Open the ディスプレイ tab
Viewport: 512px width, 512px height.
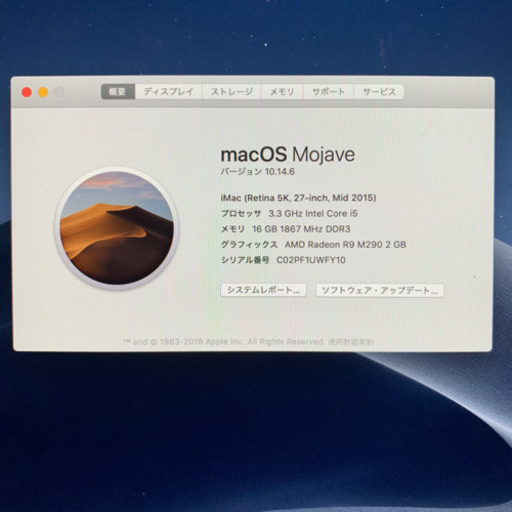pos(168,92)
